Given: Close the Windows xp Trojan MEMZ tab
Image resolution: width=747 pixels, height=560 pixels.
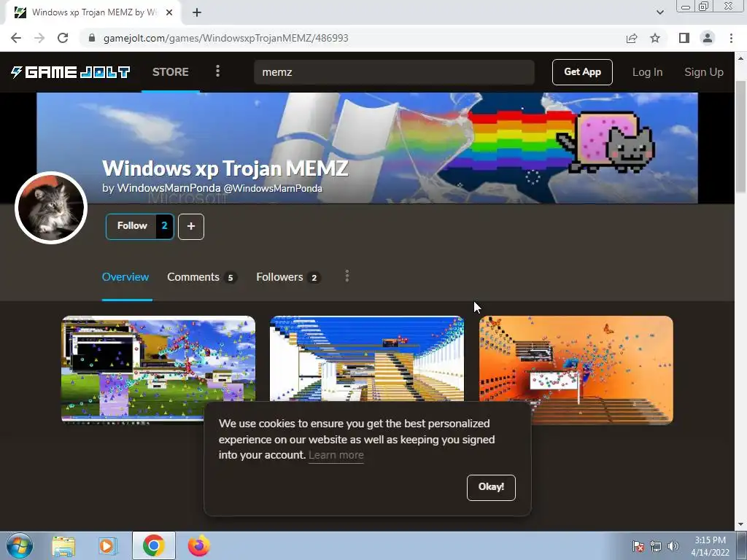Looking at the screenshot, I should click(x=169, y=12).
